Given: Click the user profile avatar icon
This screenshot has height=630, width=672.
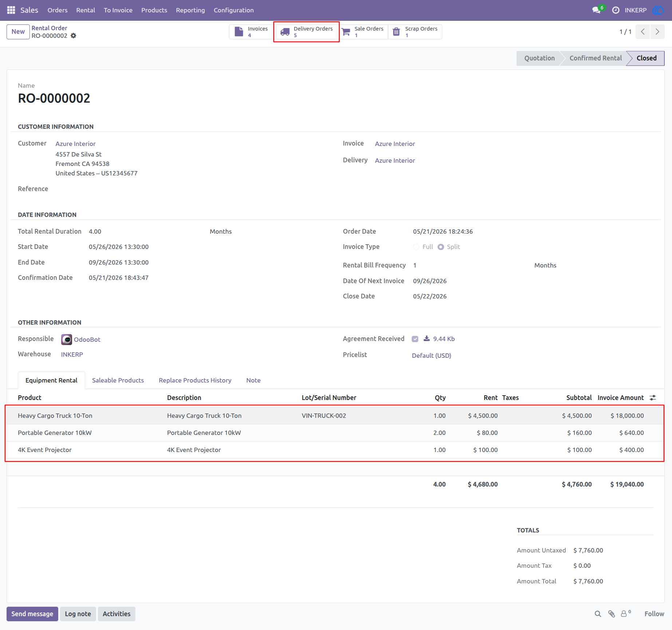Looking at the screenshot, I should pyautogui.click(x=658, y=10).
